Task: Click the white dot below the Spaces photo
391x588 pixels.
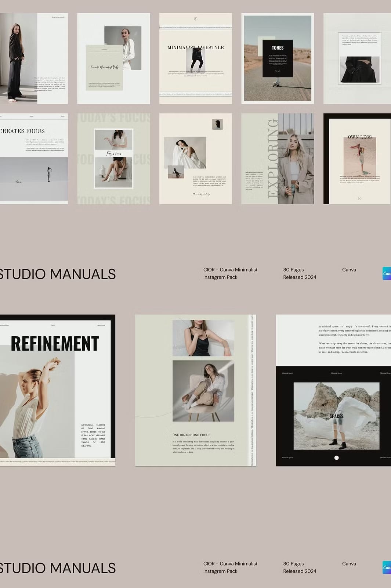Action: [336, 458]
